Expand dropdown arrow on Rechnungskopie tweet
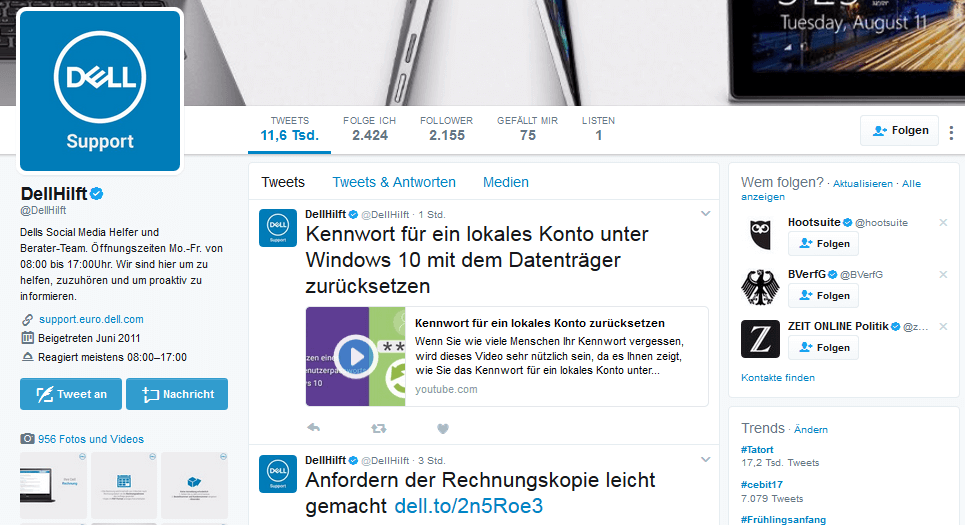The image size is (965, 525). coord(705,459)
